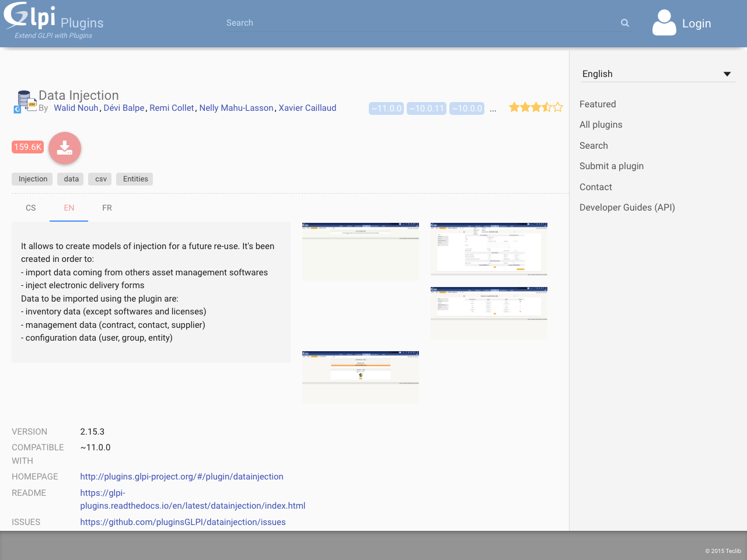
Task: Click the dropdown arrow next to English
Action: 727,74
